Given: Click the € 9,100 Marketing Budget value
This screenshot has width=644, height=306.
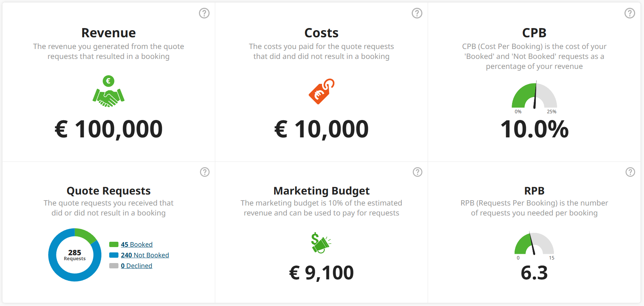Looking at the screenshot, I should point(321,273).
